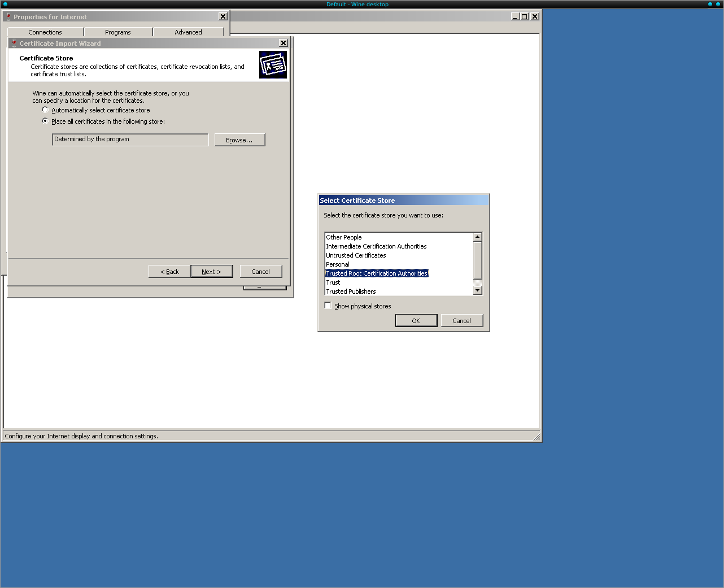Switch to the Connections tab
Screen dimensions: 724x588
tap(45, 32)
